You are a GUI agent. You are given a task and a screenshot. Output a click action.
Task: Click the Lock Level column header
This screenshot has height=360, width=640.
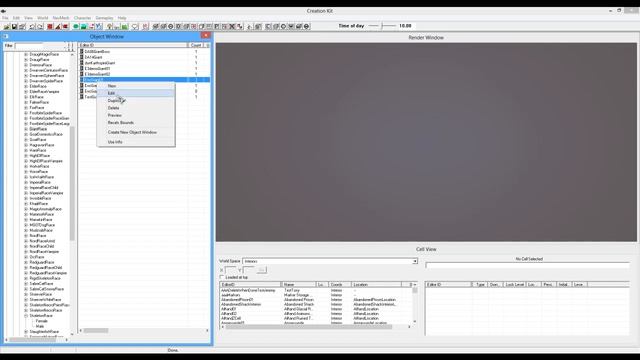pos(514,284)
